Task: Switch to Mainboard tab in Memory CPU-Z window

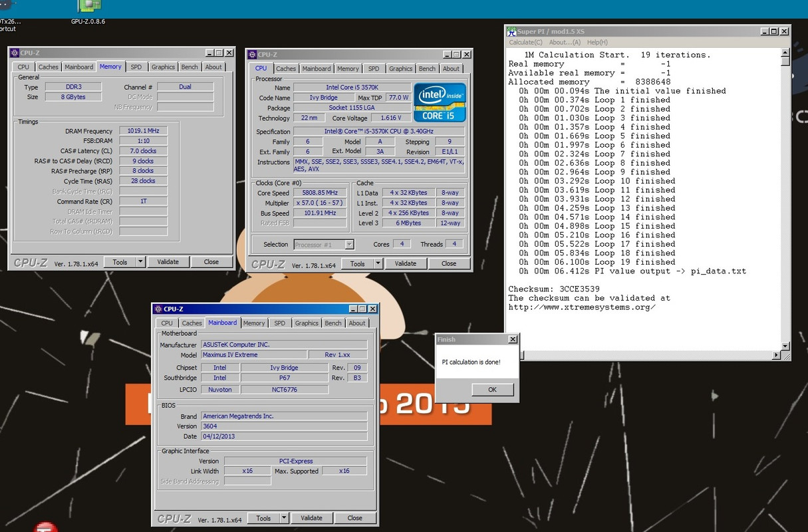Action: 79,67
